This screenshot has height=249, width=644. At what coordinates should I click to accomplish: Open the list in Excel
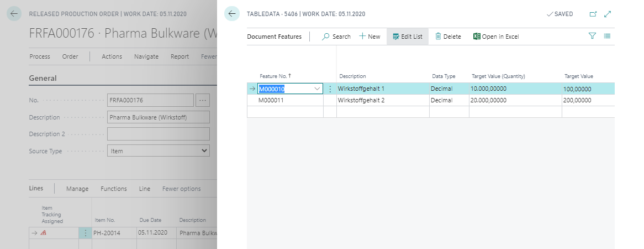pos(496,37)
